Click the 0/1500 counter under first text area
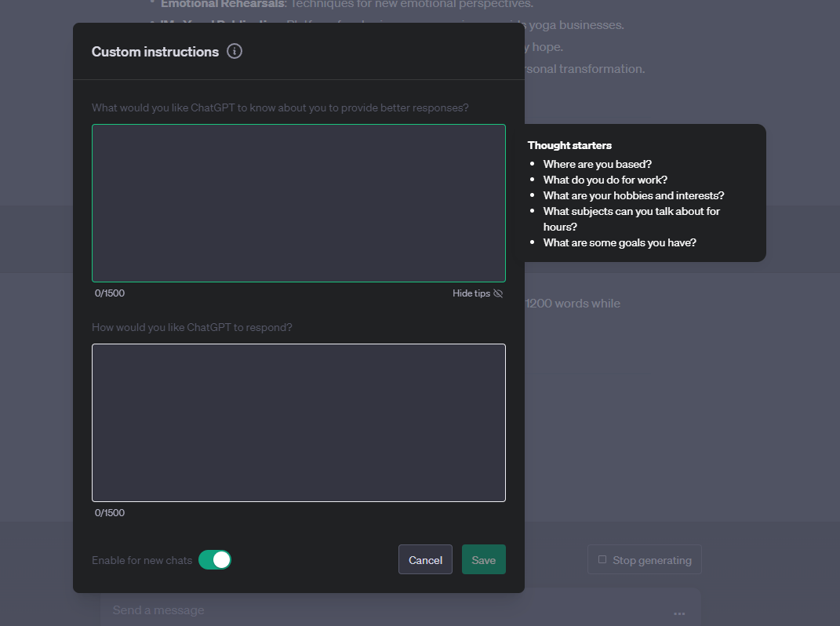Viewport: 840px width, 626px height. pos(110,293)
